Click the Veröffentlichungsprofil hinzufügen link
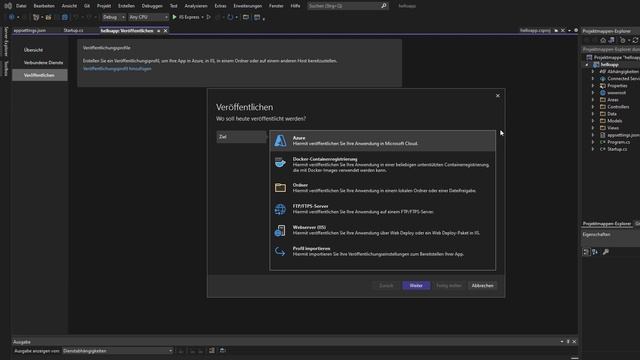The height and width of the screenshot is (360, 640). pos(117,69)
